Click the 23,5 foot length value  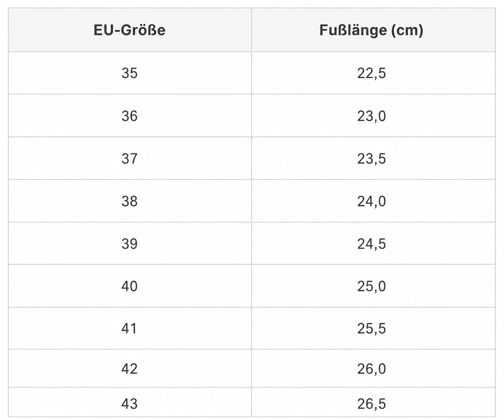pyautogui.click(x=372, y=158)
